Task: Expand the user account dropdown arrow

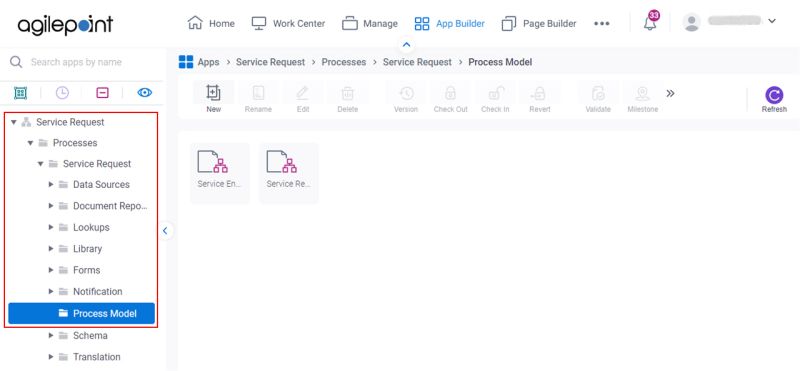Action: [772, 21]
